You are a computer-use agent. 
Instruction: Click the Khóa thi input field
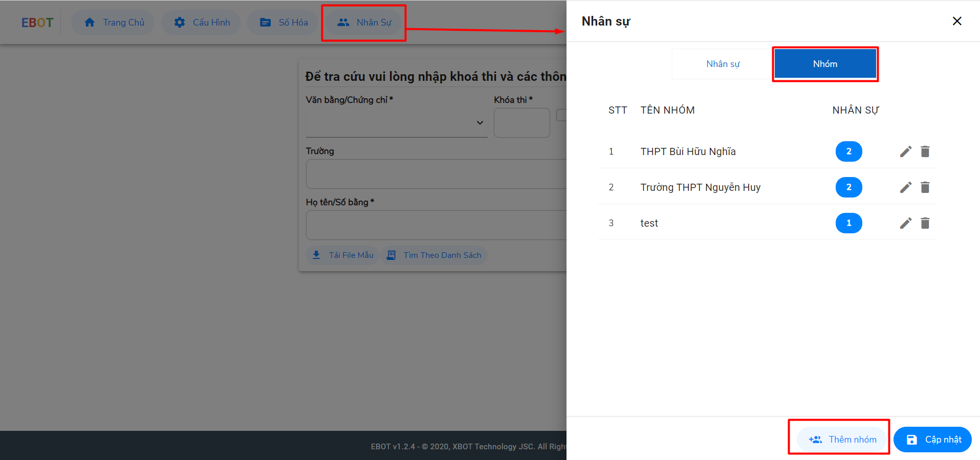[521, 123]
